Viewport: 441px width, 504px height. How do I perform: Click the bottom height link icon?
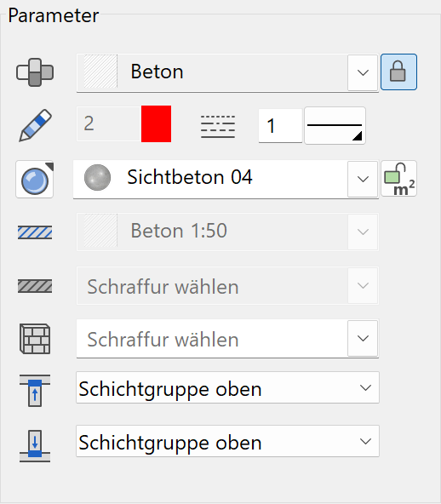[x=35, y=446]
